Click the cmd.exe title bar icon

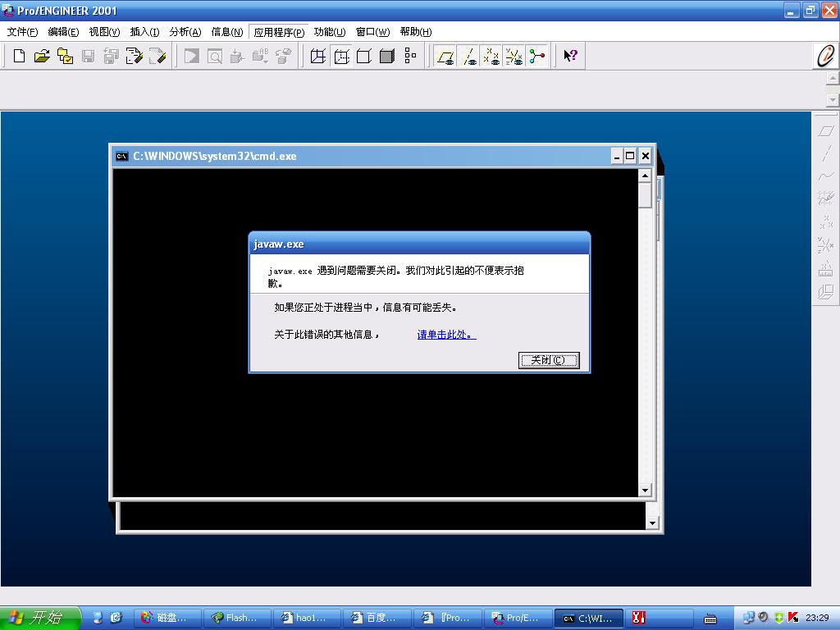[x=122, y=157]
